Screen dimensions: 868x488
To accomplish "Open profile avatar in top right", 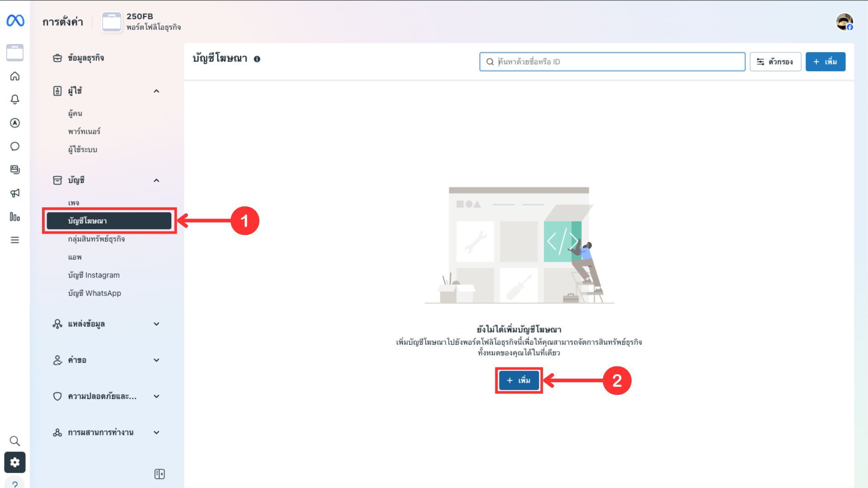I will coord(844,22).
